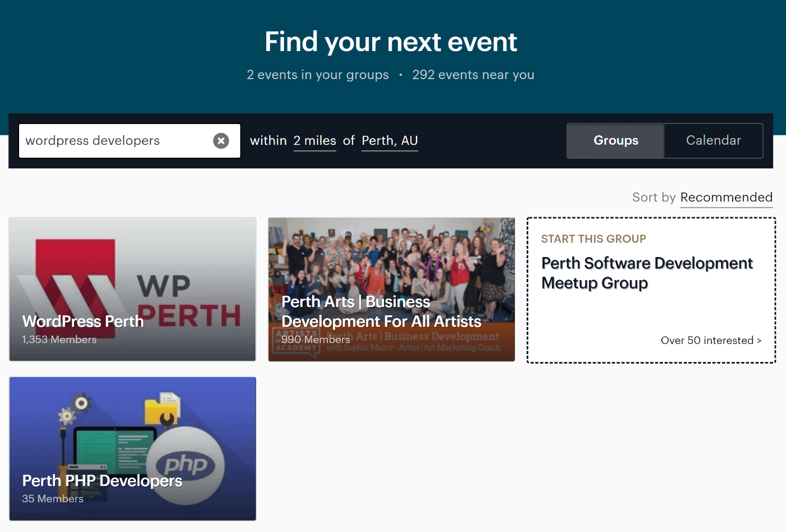786x532 pixels.
Task: Click the 'START THIS GROUP' label
Action: point(593,239)
